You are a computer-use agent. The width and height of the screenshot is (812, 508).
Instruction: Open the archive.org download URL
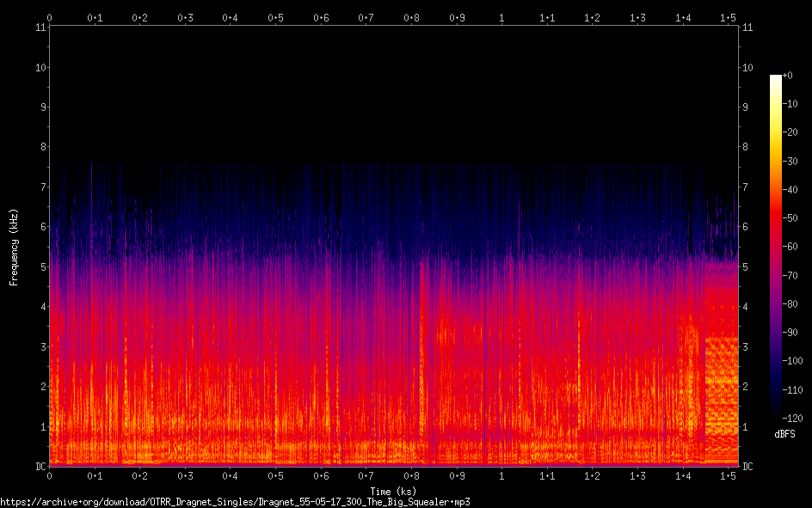pos(235,501)
